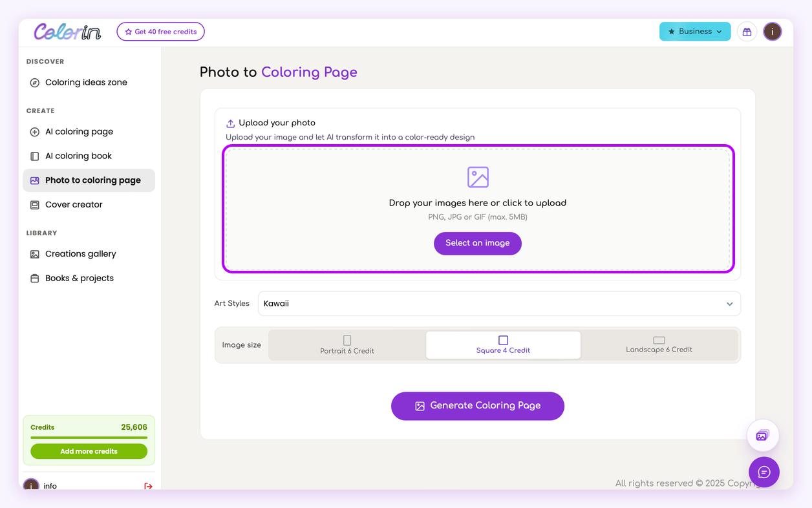Click the chevron arrow in Art Styles field
812x508 pixels.
729,304
